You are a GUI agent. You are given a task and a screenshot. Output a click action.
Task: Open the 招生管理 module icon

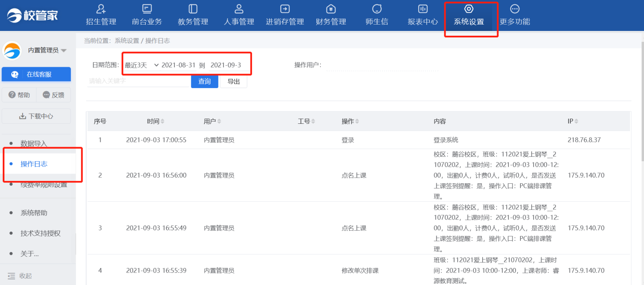click(x=101, y=9)
